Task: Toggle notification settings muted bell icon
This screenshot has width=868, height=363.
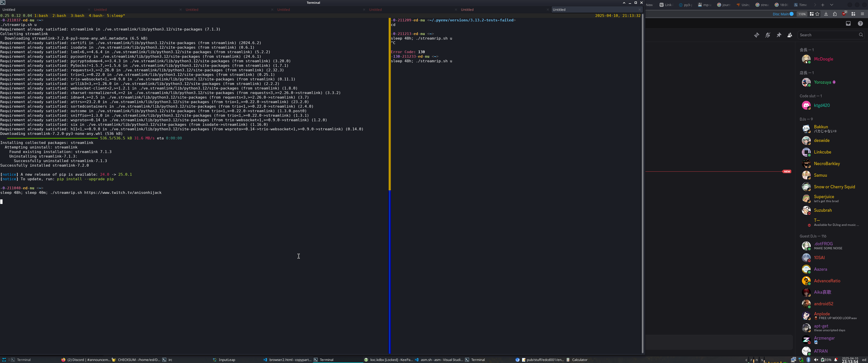Action: click(x=768, y=35)
